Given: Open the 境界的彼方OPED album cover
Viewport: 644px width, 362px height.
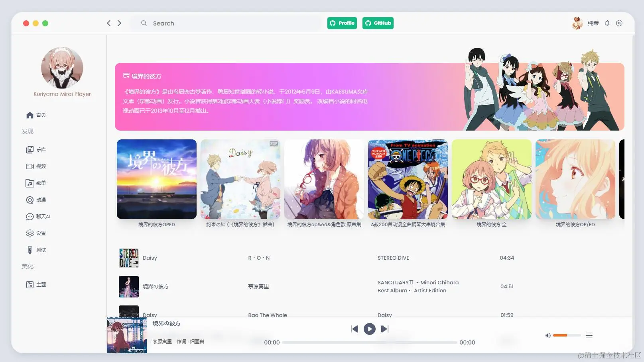Looking at the screenshot, I should tap(156, 179).
